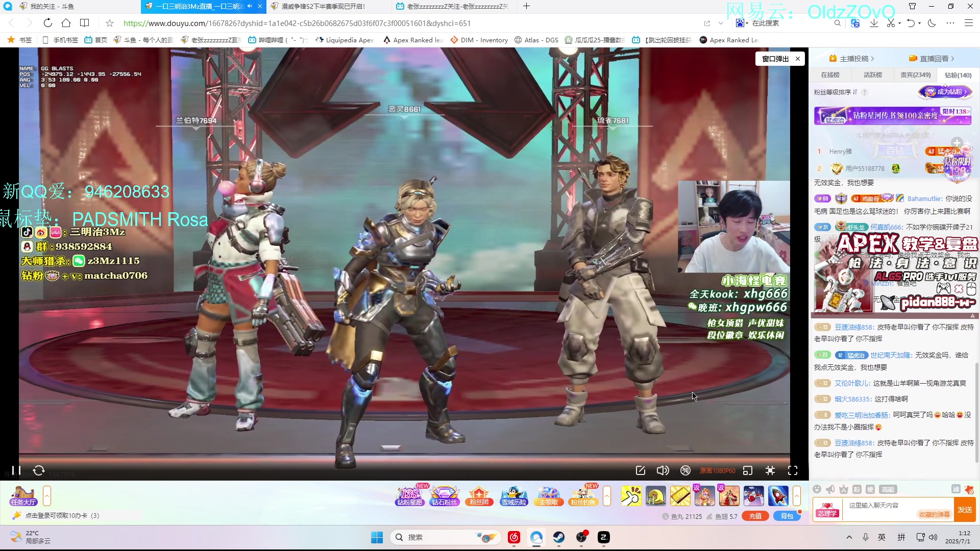The width and height of the screenshot is (980, 551).
Task: Open the 钻石粉丝 icon
Action: 445,495
